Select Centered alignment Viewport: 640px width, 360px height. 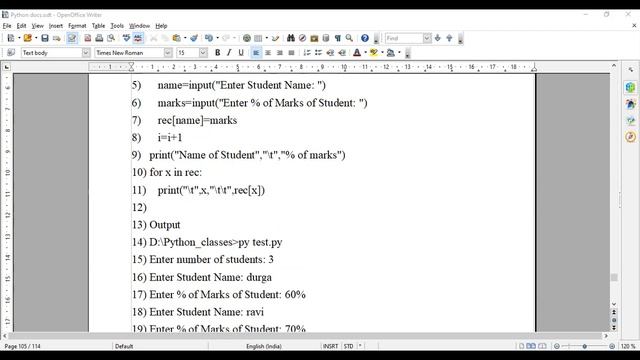coord(268,53)
